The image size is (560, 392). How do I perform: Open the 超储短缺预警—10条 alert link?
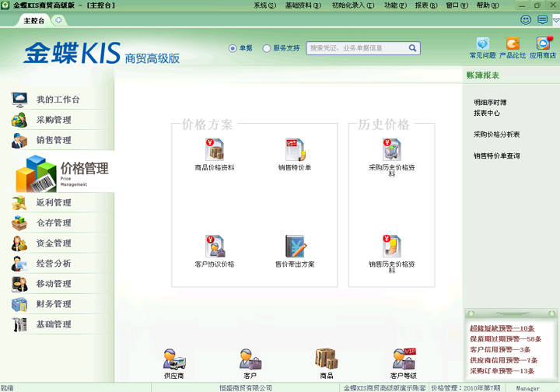(x=502, y=328)
